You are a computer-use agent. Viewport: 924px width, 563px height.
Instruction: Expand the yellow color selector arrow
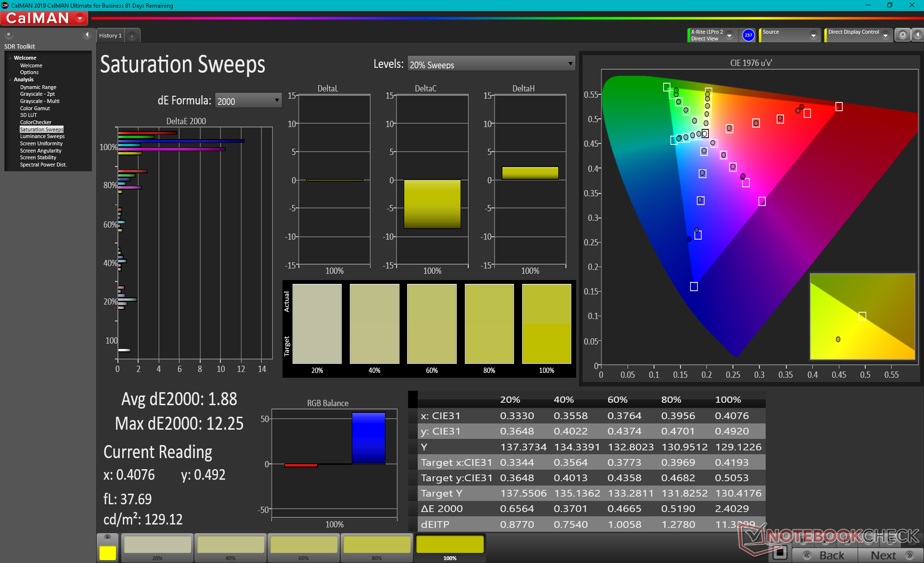(107, 537)
